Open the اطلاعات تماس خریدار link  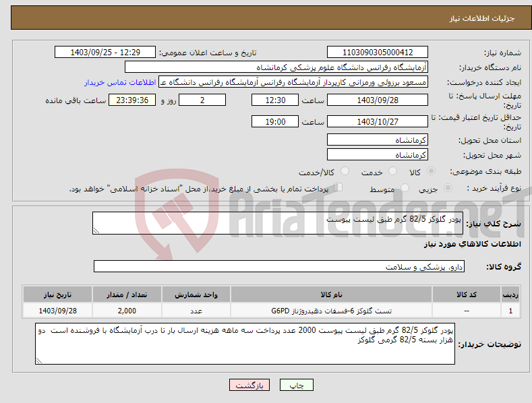[x=120, y=82]
